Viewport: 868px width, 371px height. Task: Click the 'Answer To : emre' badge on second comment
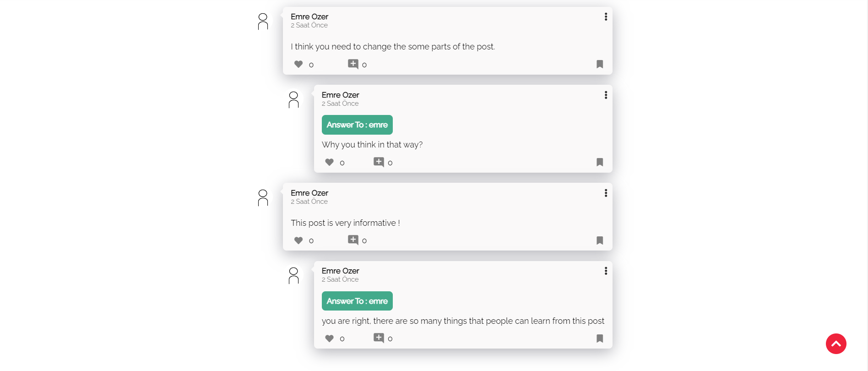tap(357, 125)
